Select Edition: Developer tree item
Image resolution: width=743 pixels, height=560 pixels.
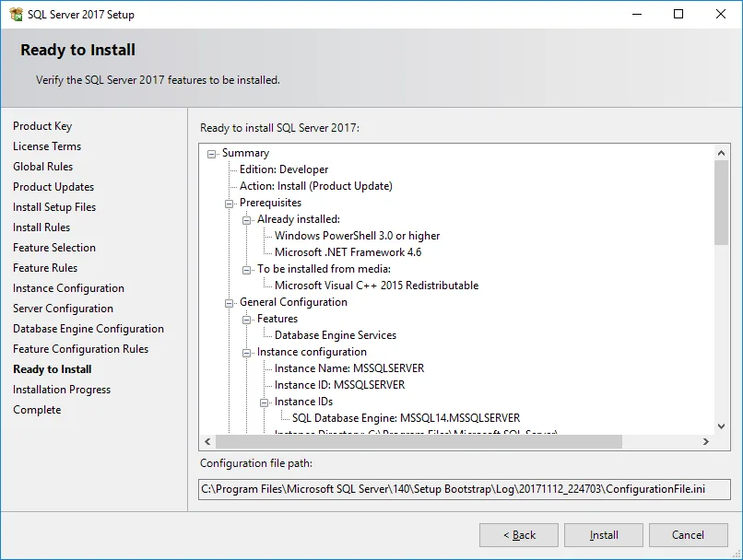pos(284,169)
